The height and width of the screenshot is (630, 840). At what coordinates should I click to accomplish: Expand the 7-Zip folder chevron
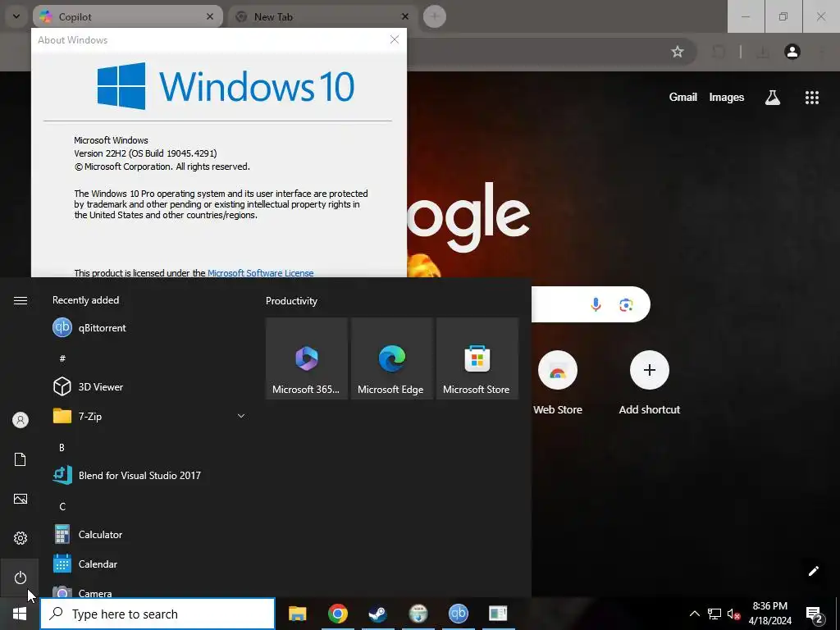[241, 416]
